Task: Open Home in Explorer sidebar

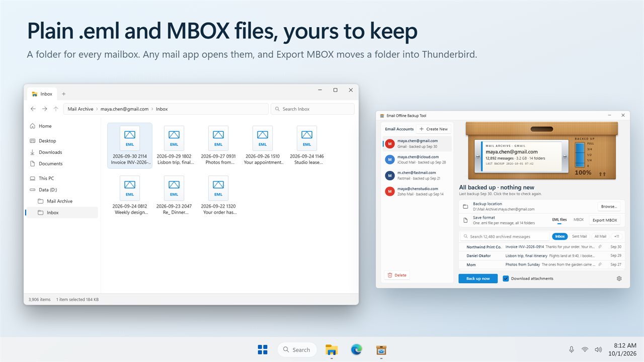Action: coord(61,126)
